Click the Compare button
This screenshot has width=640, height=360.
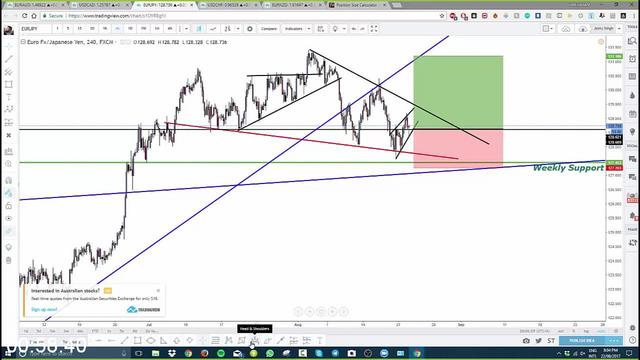point(269,29)
